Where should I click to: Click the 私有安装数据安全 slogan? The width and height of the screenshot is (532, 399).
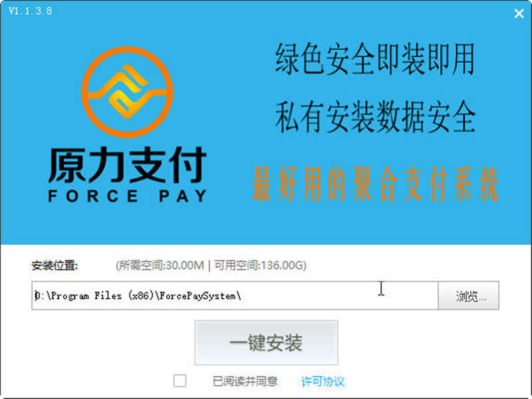375,117
